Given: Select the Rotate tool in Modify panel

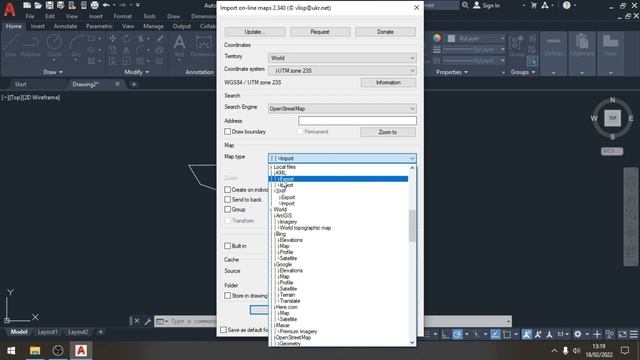Looking at the screenshot, I should click(126, 38).
